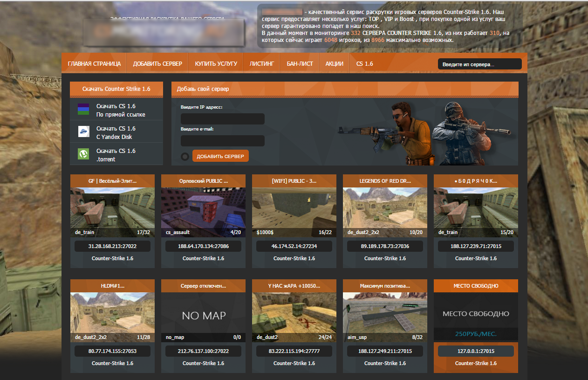Open Скачать CS 1.6 По прямой ссылке link
588x380 pixels.
pyautogui.click(x=121, y=111)
